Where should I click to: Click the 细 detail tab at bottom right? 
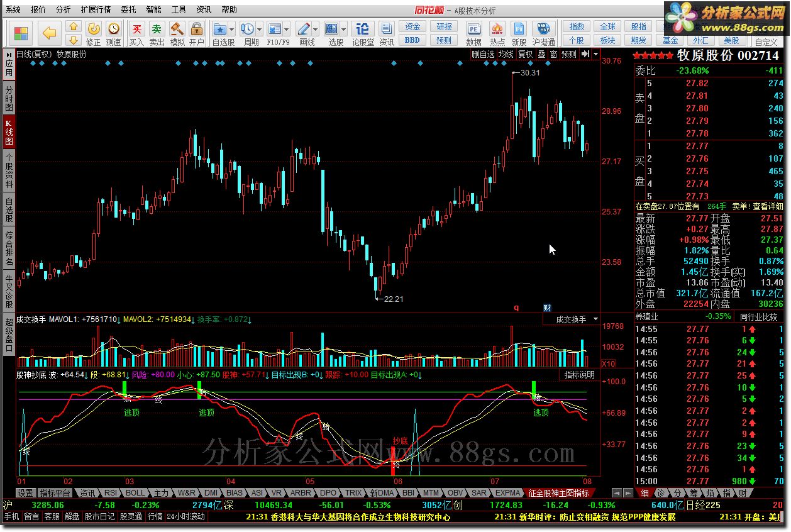click(x=644, y=493)
